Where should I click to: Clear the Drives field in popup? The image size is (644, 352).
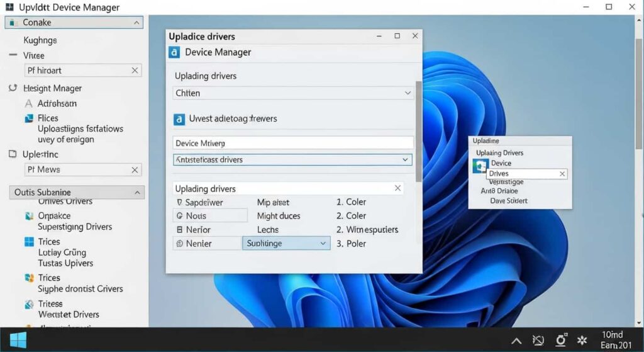pyautogui.click(x=562, y=174)
